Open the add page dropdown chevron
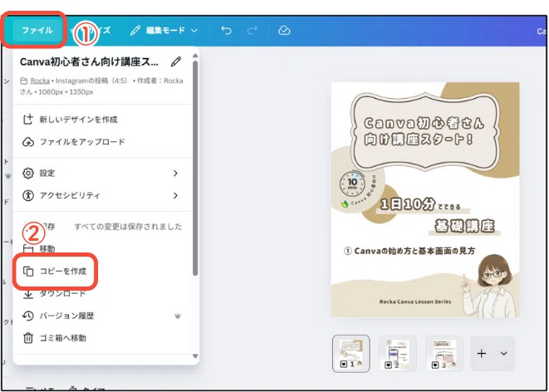549x392 pixels. 504,354
